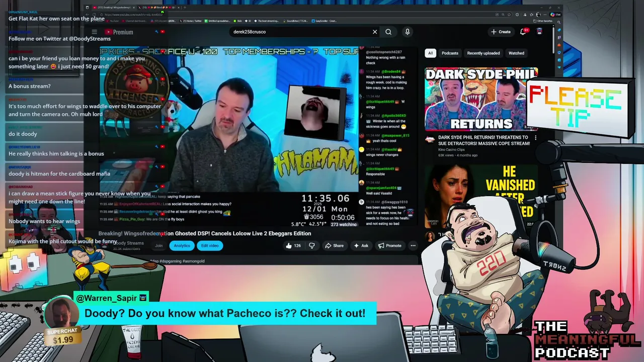The height and width of the screenshot is (362, 644).
Task: Dislike the video with thumbs down
Action: (311, 246)
